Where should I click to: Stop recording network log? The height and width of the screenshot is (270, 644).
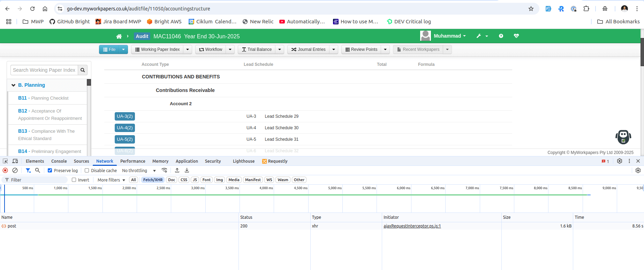click(5, 170)
